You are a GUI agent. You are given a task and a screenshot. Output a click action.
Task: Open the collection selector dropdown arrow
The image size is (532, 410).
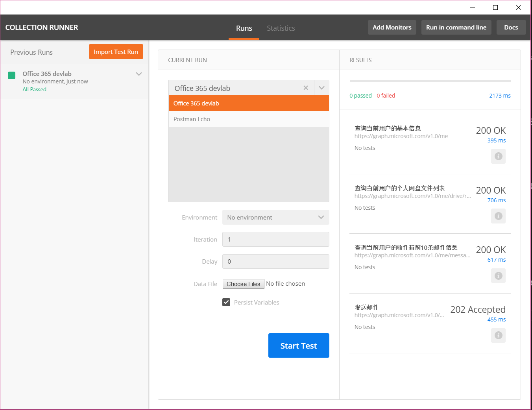click(321, 88)
